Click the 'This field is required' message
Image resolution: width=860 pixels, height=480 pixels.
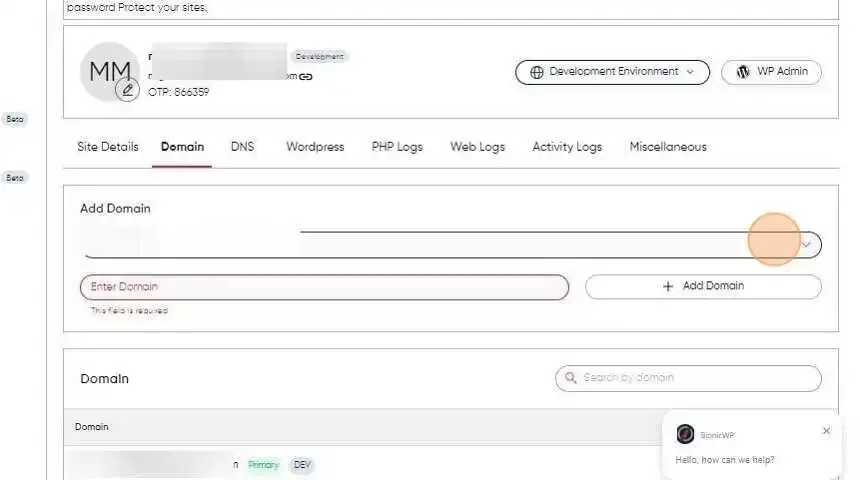(x=129, y=310)
